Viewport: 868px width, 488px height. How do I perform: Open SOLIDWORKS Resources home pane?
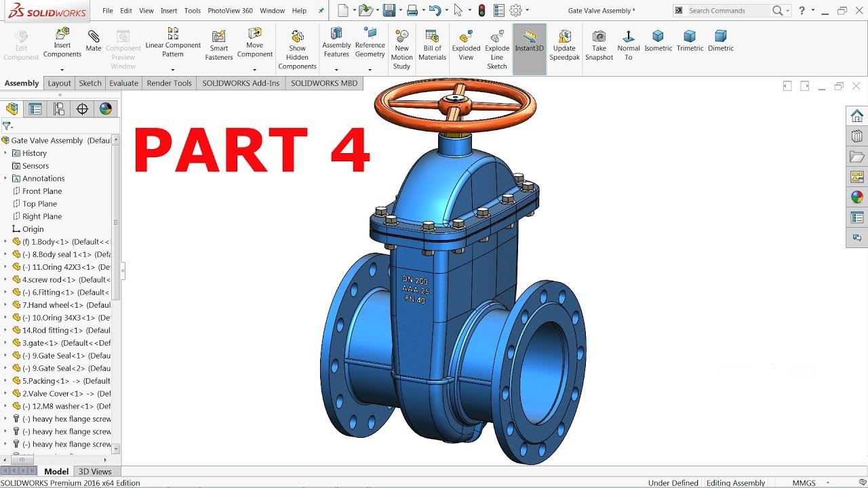pyautogui.click(x=857, y=116)
